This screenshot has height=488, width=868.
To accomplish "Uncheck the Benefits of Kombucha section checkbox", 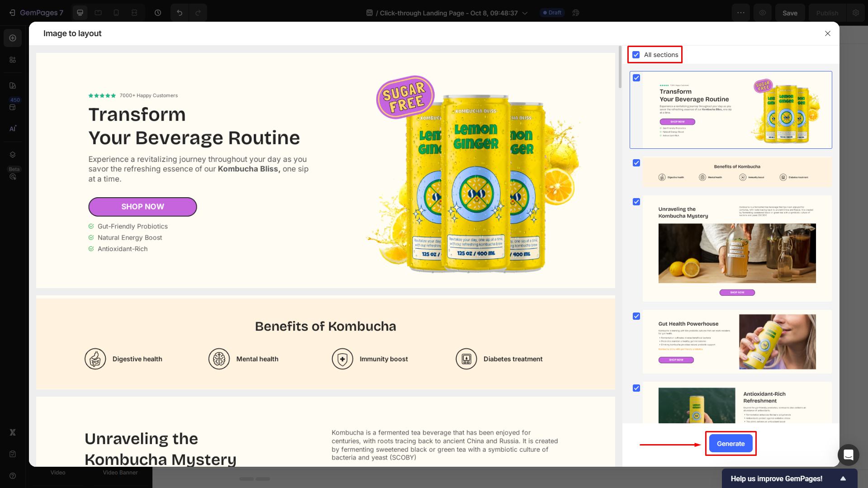I will 636,163.
